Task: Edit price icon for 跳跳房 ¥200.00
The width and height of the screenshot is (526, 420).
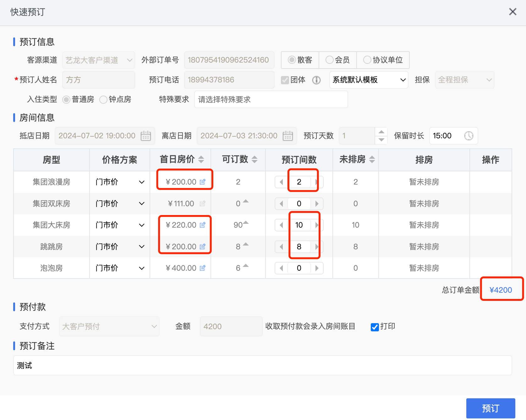Action: point(202,246)
